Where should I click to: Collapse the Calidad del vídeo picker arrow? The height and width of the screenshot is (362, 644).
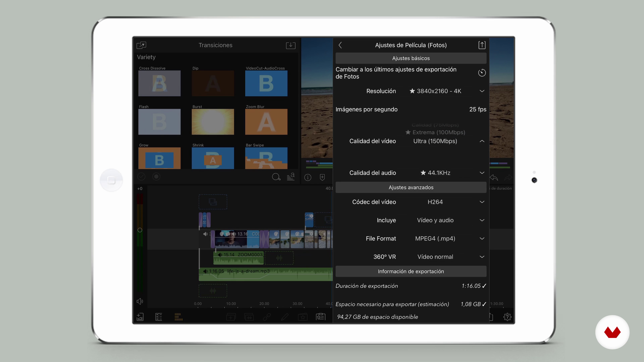click(x=482, y=141)
